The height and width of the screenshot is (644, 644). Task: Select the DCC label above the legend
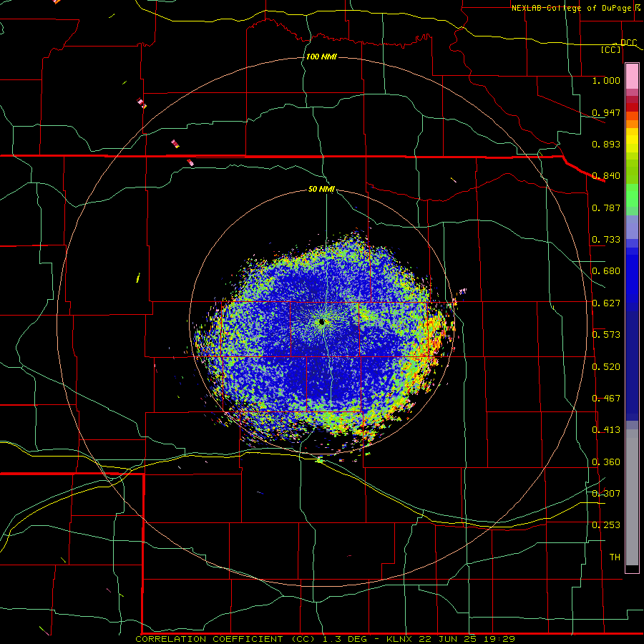[628, 43]
